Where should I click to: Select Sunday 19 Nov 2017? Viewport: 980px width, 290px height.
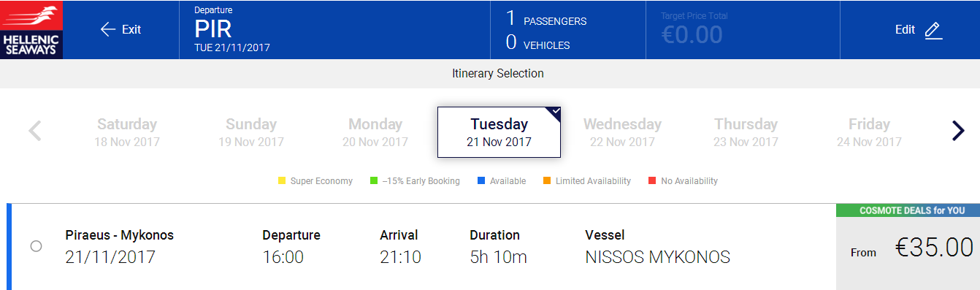pos(251,132)
